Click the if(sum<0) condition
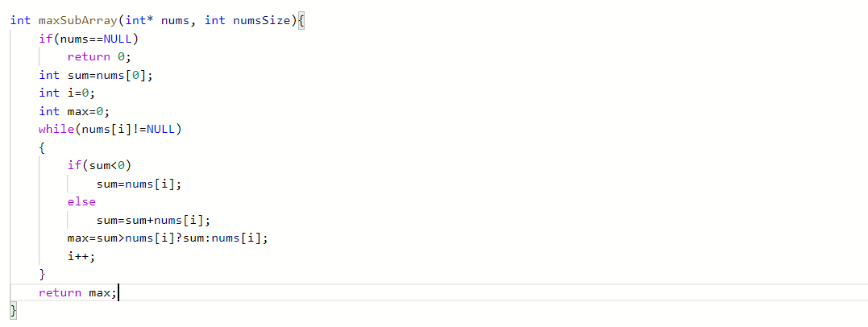868x327 pixels. 99,165
